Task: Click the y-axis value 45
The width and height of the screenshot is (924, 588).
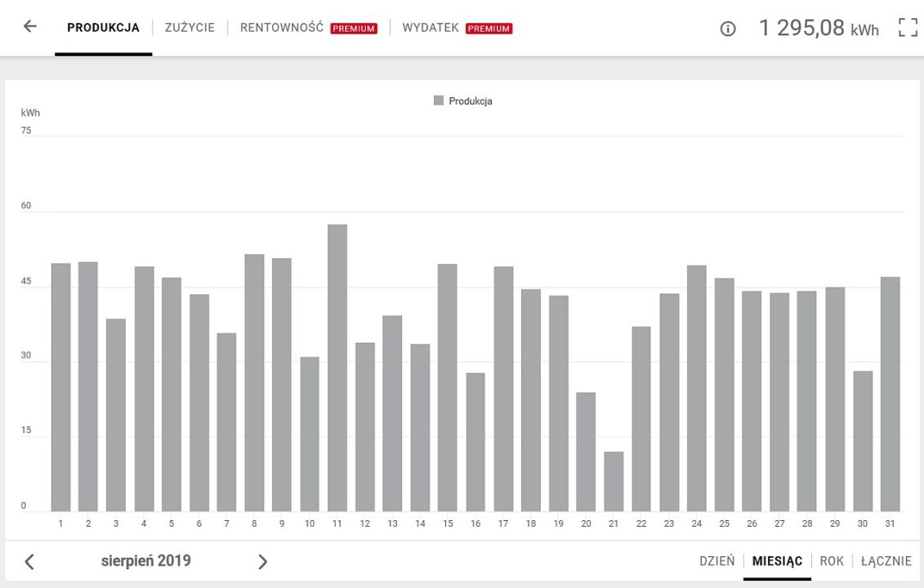Action: pyautogui.click(x=26, y=281)
